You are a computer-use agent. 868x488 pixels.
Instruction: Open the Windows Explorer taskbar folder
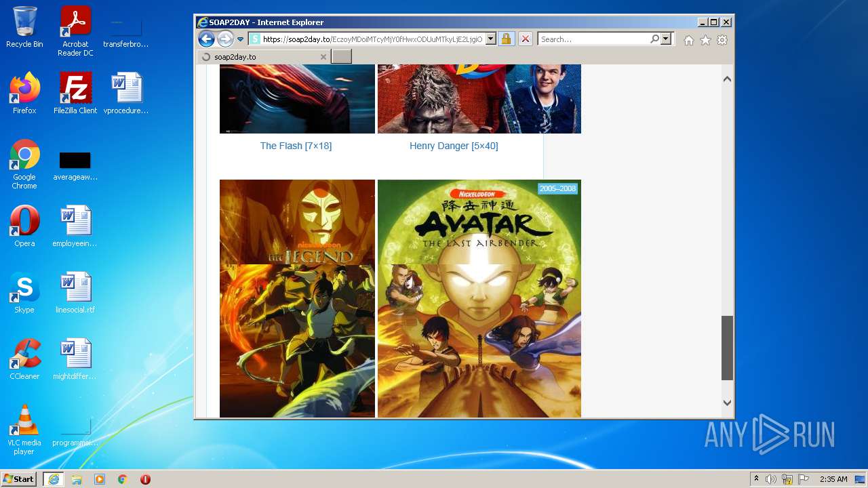coord(77,479)
